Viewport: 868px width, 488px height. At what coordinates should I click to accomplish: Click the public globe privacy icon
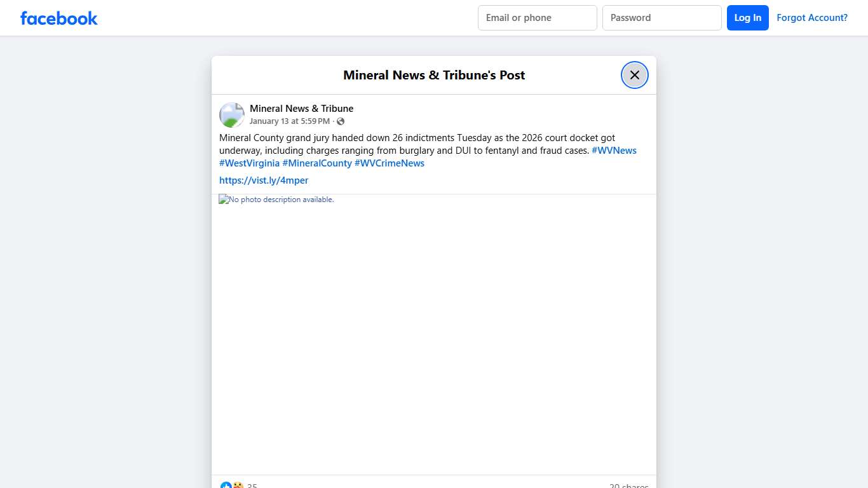tap(341, 121)
